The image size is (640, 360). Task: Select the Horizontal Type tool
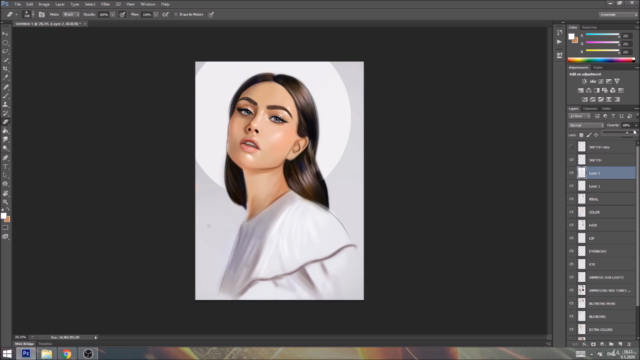5,167
